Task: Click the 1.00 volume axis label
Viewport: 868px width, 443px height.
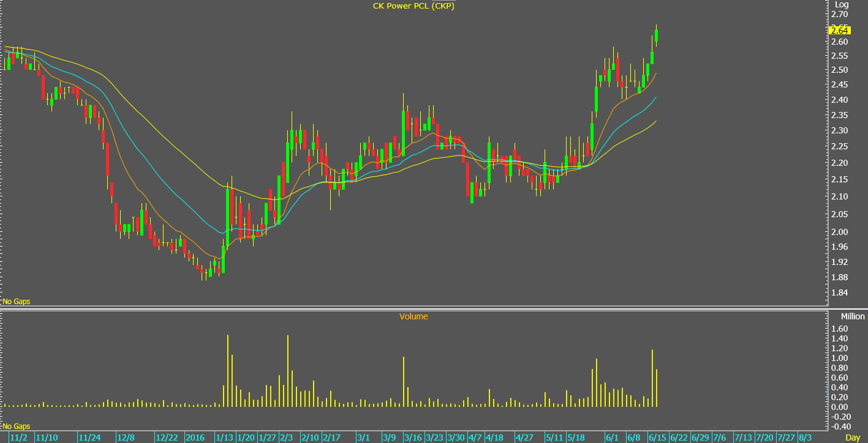Action: coord(839,358)
